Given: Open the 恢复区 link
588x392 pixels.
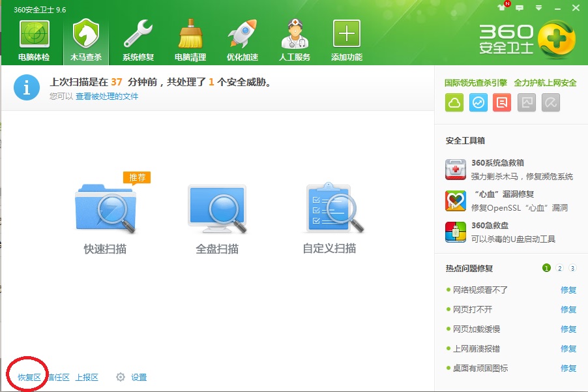Looking at the screenshot, I should [x=29, y=378].
